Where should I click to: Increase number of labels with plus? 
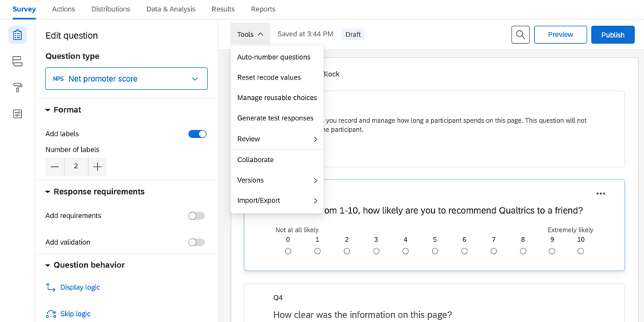point(97,167)
